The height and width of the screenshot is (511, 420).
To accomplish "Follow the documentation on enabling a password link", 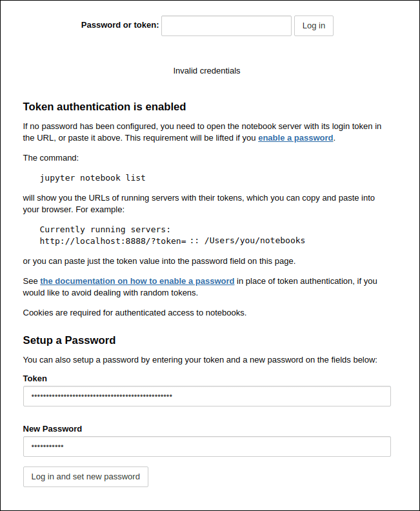I will coord(137,281).
